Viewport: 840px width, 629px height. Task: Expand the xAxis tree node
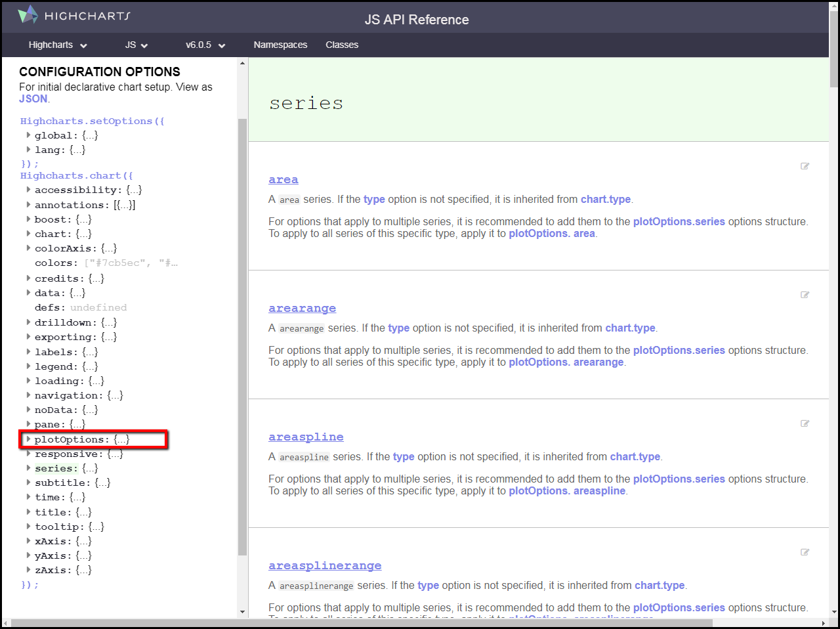click(28, 541)
